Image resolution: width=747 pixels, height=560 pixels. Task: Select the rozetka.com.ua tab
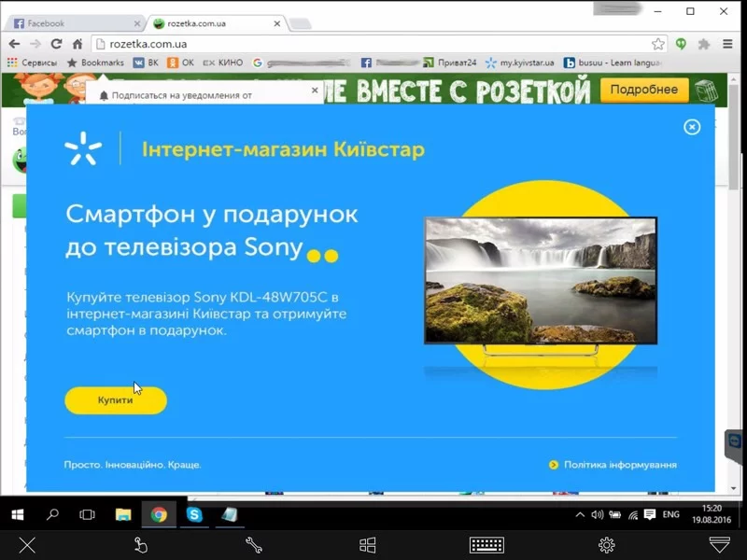point(217,23)
